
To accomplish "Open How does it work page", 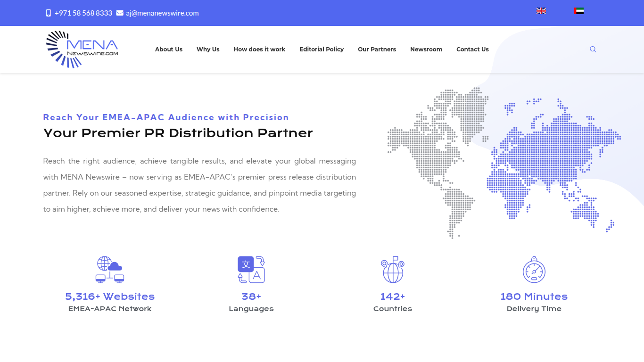I will point(259,49).
